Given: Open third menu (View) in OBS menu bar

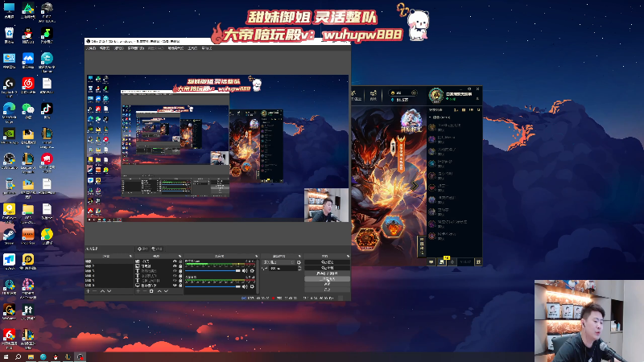Looking at the screenshot, I should tap(118, 48).
